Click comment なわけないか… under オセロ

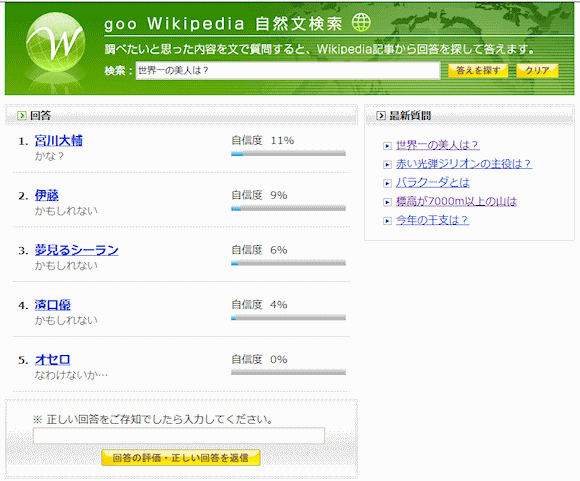click(71, 375)
